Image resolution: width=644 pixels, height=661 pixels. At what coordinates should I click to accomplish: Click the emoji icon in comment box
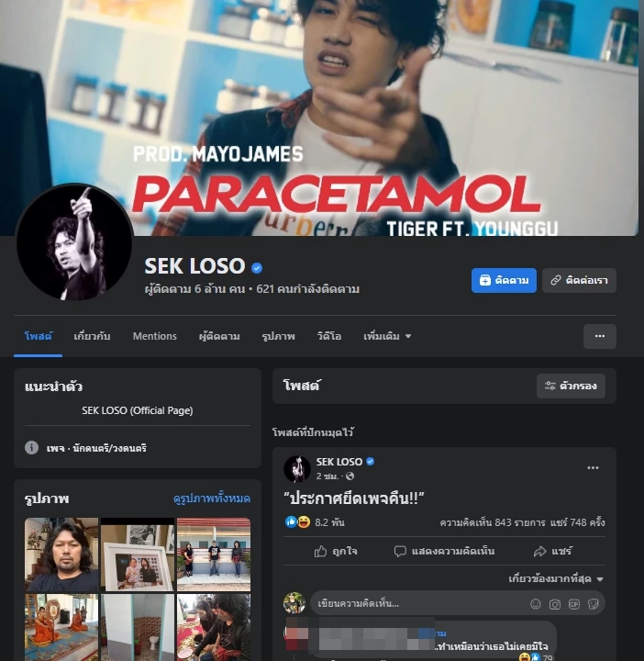click(536, 604)
